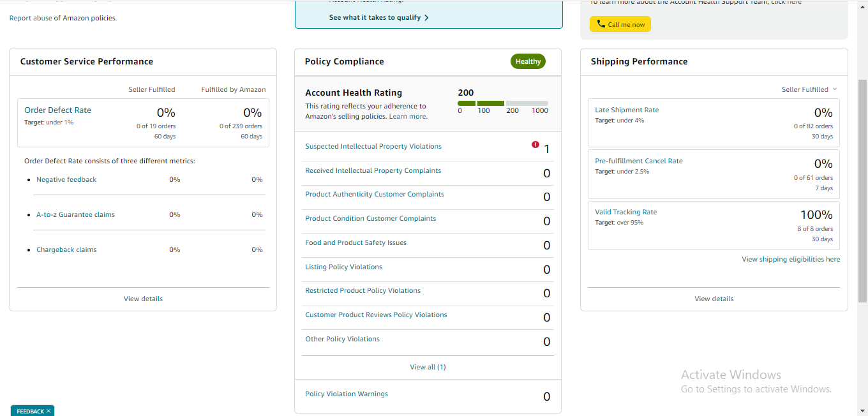Open Pre-fulfillment Cancel Rate link
The width and height of the screenshot is (868, 416).
coord(639,161)
